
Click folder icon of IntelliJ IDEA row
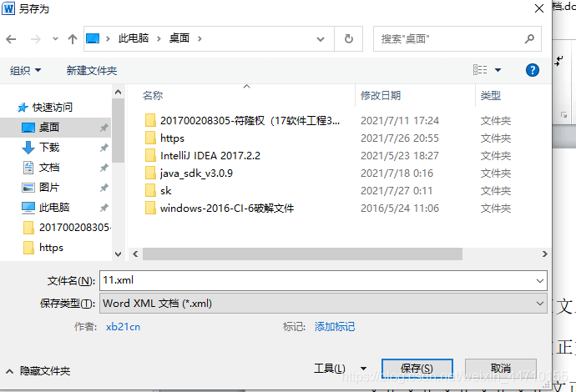point(150,156)
